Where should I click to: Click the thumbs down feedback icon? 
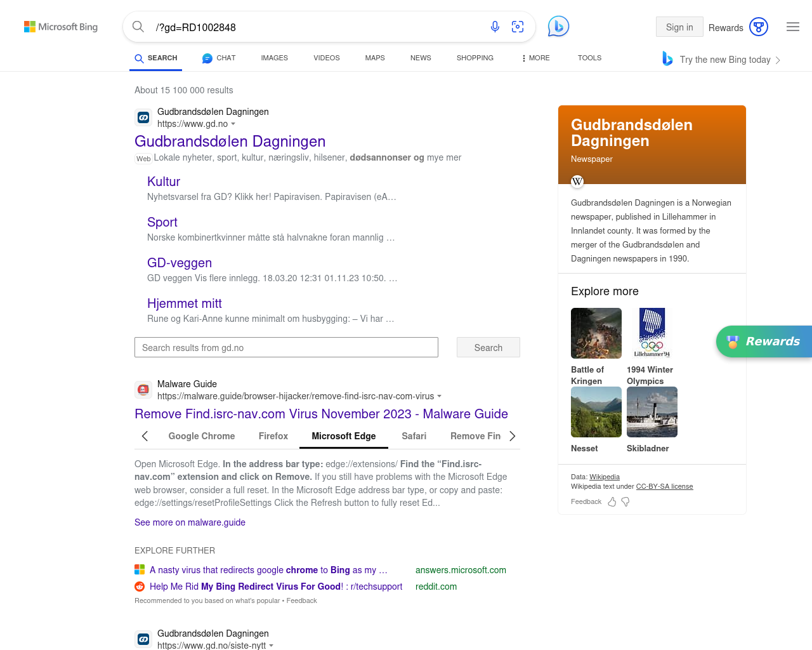625,501
